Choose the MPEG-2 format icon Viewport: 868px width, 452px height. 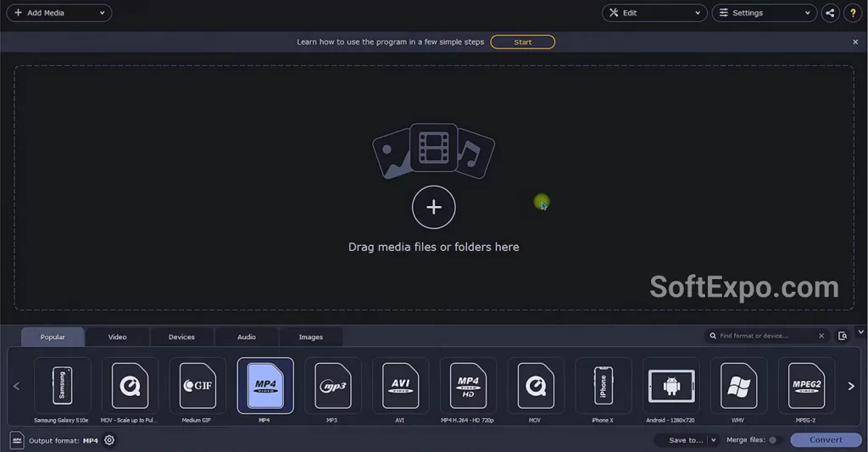tap(807, 386)
